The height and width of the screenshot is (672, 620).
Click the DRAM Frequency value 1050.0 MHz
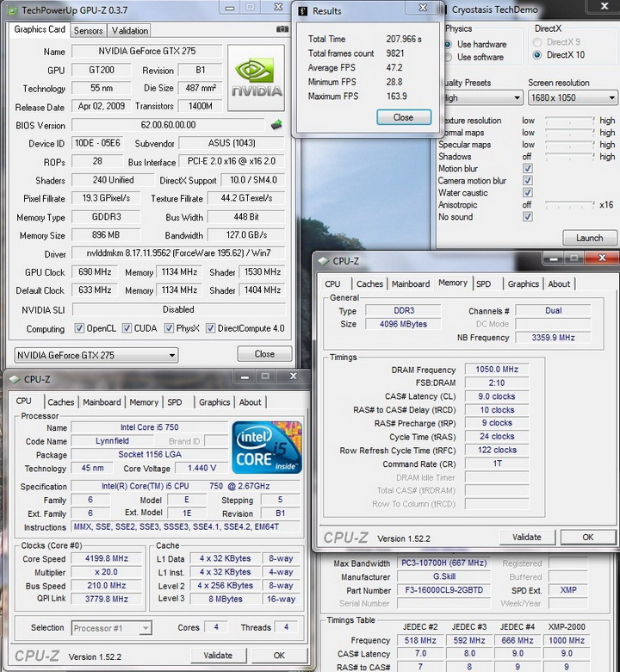click(497, 369)
